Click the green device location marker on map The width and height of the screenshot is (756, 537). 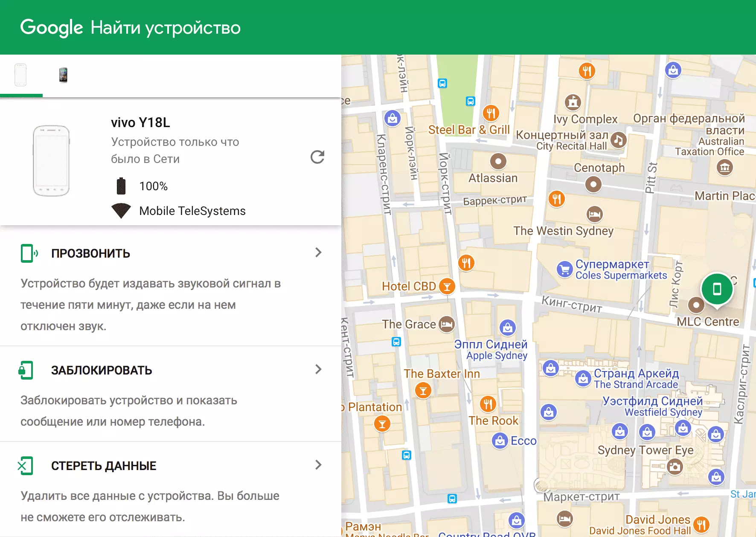point(717,290)
